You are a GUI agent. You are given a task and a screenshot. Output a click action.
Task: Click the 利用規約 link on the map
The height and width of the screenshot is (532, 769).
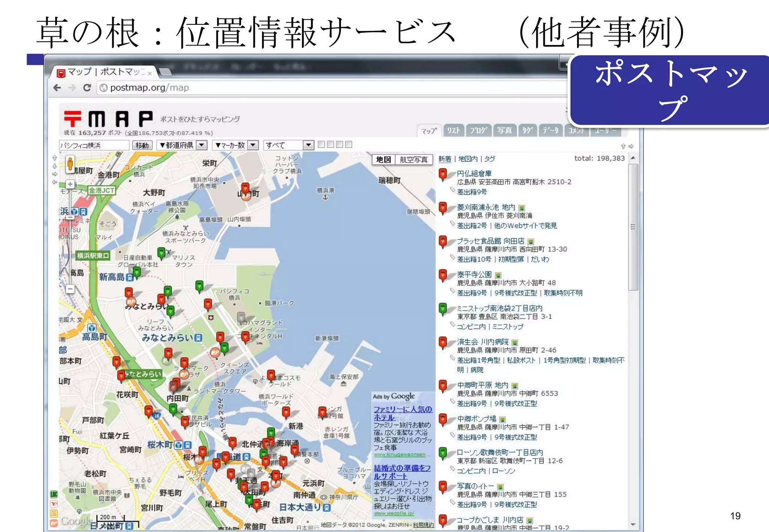tap(423, 525)
